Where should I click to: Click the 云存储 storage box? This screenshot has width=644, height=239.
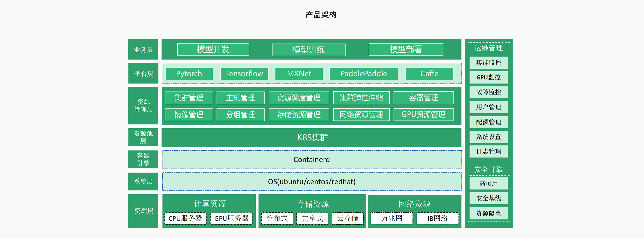(x=347, y=218)
